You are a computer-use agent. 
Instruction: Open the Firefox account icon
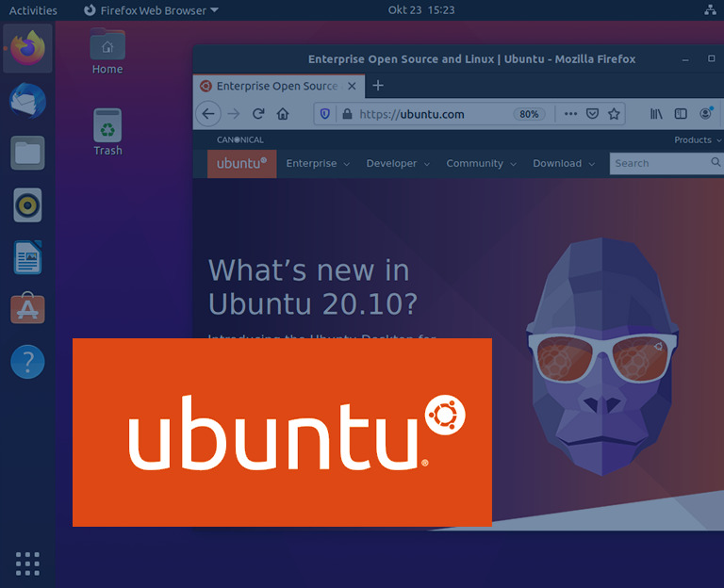705,113
